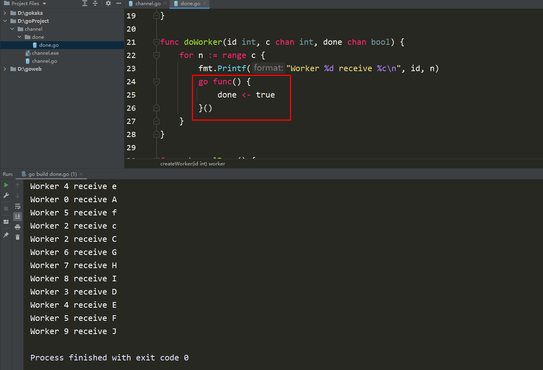Select the D:\gokaka tree row

tap(62, 13)
